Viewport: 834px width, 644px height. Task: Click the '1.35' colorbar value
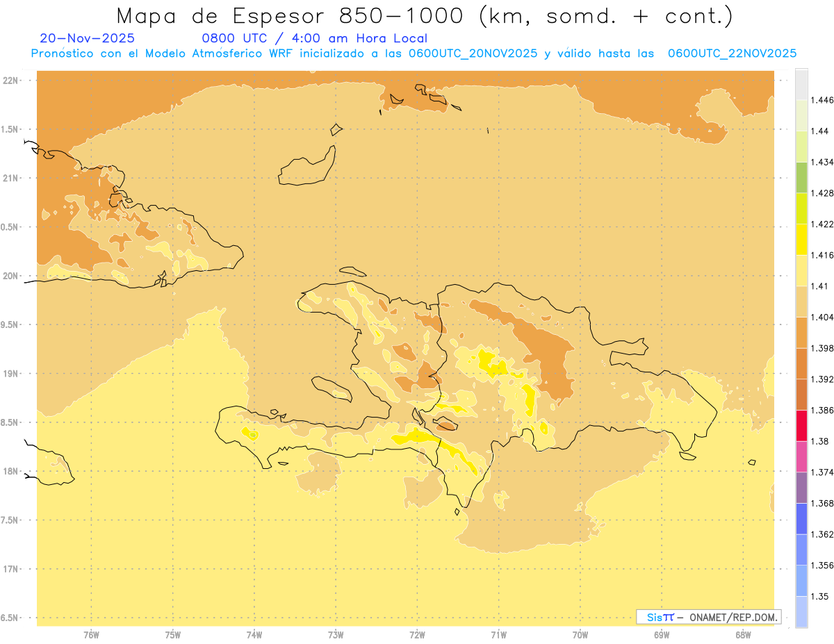819,596
